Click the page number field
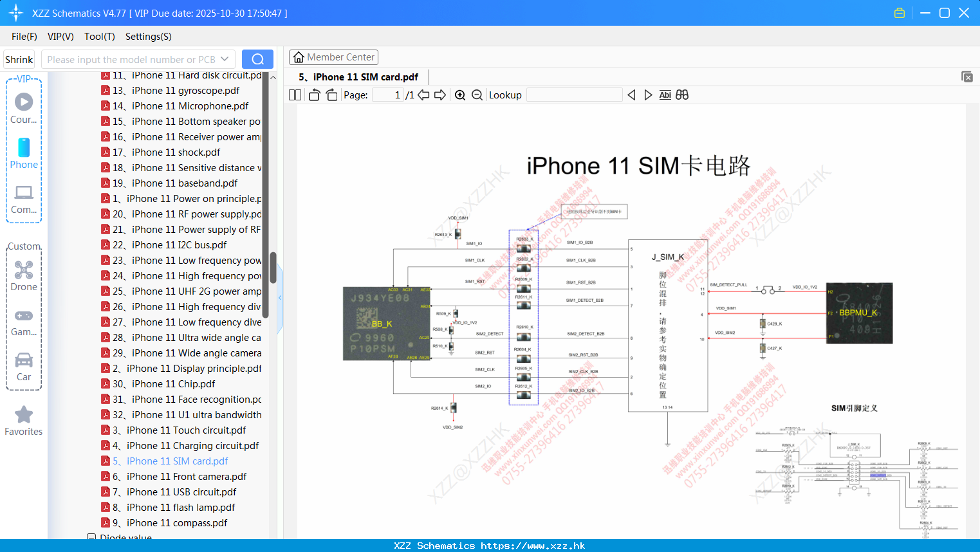 pos(388,95)
